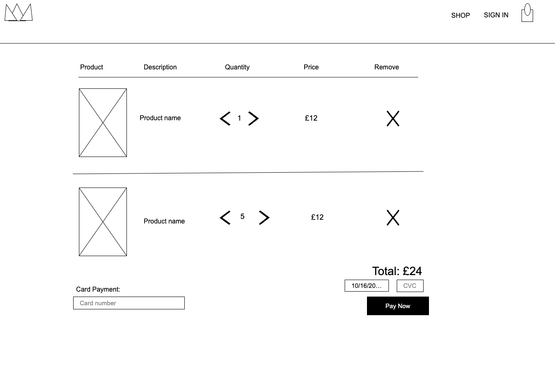Focus the Card number input field
The image size is (555, 392).
[x=129, y=303]
